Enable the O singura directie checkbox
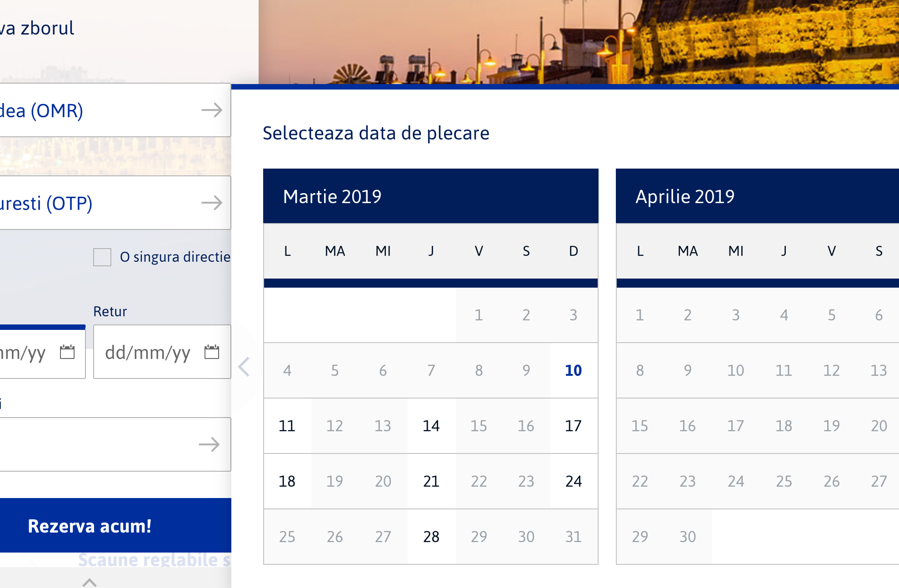 102,257
